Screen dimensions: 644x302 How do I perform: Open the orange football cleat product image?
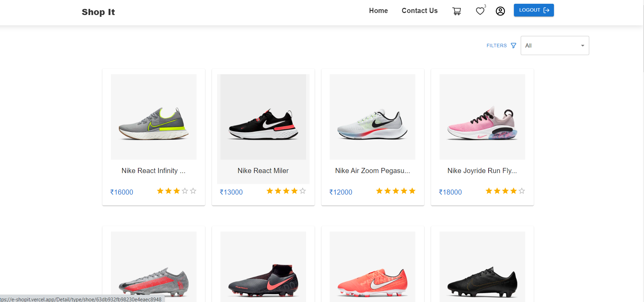pyautogui.click(x=372, y=267)
